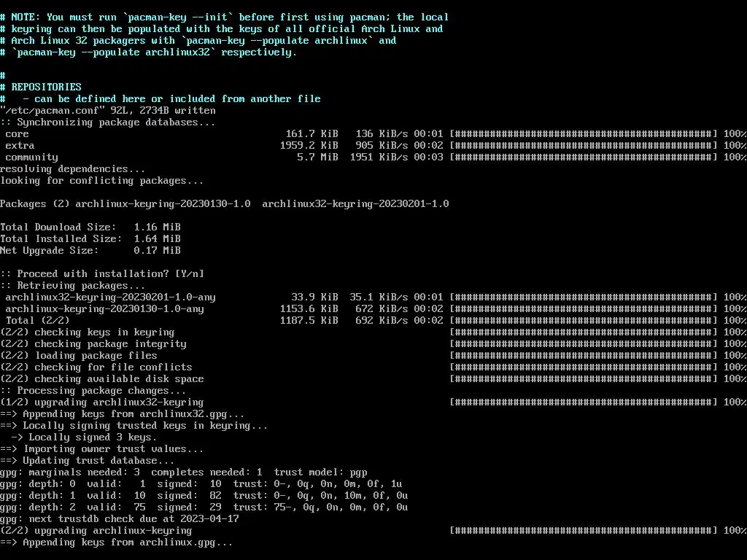Click "(1/2) upgrading archlinux32-keyring" line

(102, 402)
